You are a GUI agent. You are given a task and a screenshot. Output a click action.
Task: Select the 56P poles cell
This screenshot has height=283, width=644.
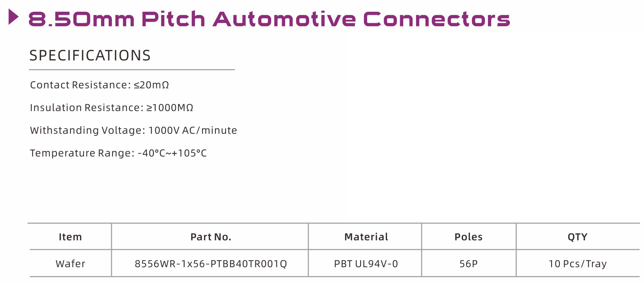(468, 264)
